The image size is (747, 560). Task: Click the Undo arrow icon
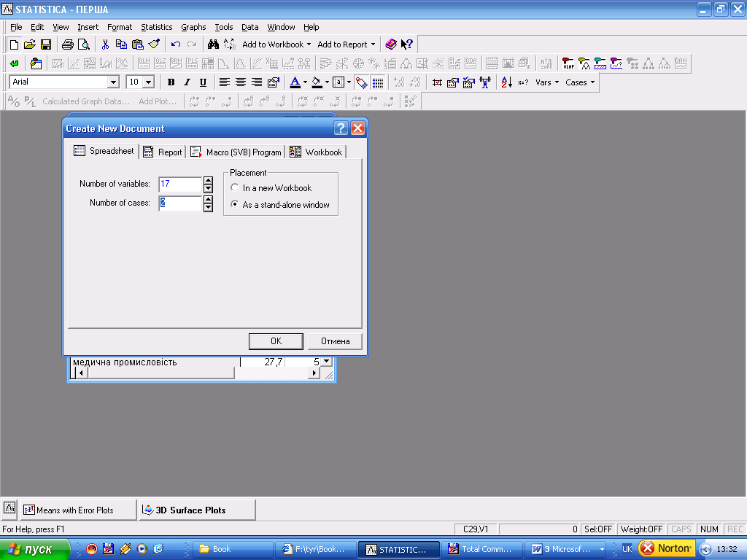coord(176,44)
